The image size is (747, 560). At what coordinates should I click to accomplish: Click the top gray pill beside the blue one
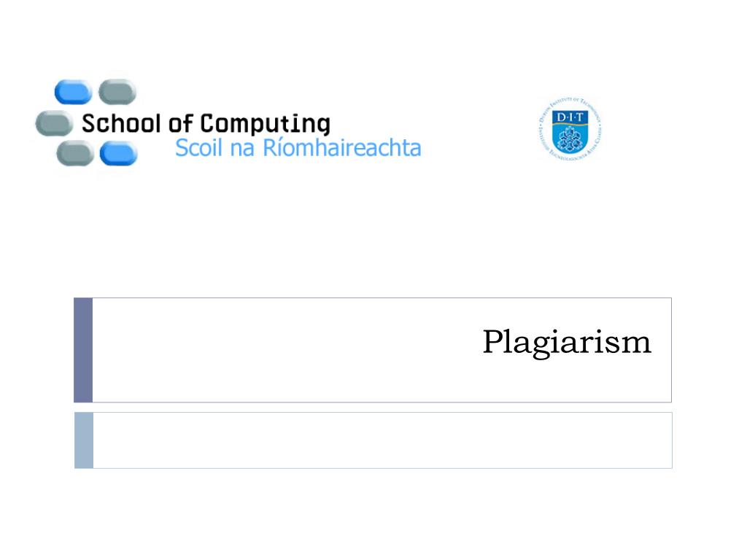[117, 91]
